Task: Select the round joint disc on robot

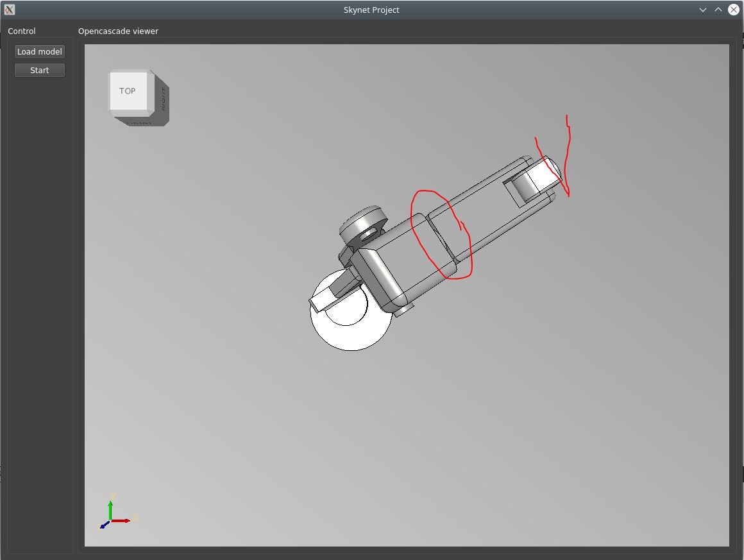Action: pos(364,224)
